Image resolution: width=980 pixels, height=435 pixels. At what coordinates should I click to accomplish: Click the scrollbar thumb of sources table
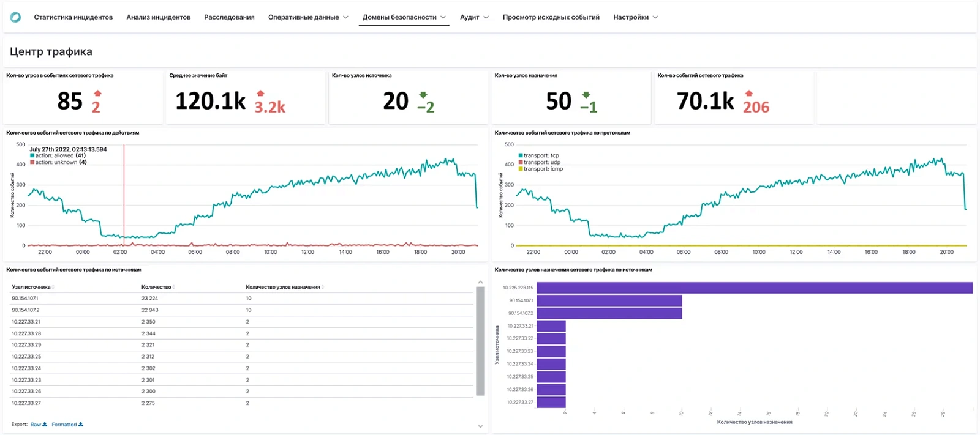pos(480,341)
